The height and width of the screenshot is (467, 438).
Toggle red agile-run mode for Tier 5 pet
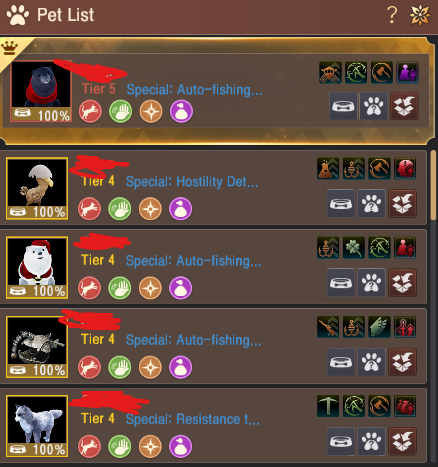coord(90,111)
